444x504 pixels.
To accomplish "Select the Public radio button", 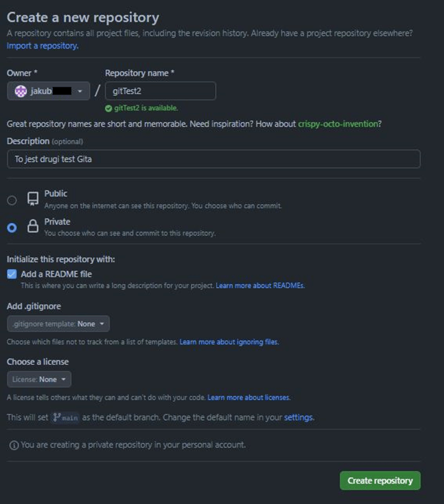I will tap(12, 200).
